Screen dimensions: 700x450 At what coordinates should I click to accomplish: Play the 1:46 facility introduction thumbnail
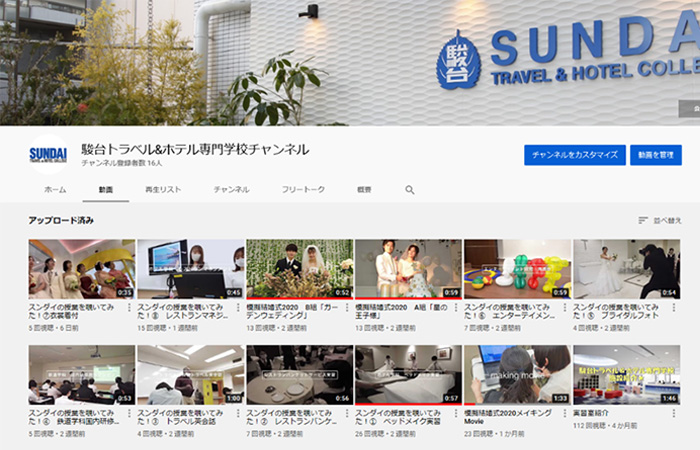point(627,375)
